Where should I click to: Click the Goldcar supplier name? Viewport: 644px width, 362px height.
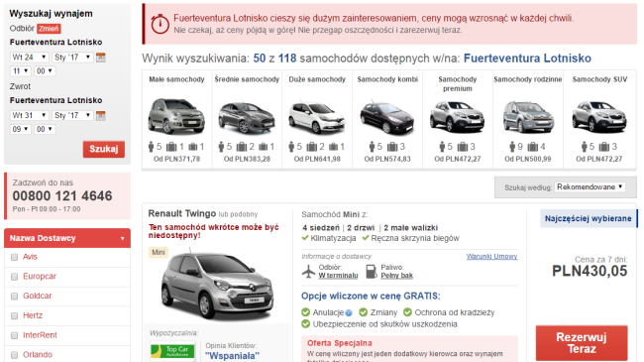(38, 296)
